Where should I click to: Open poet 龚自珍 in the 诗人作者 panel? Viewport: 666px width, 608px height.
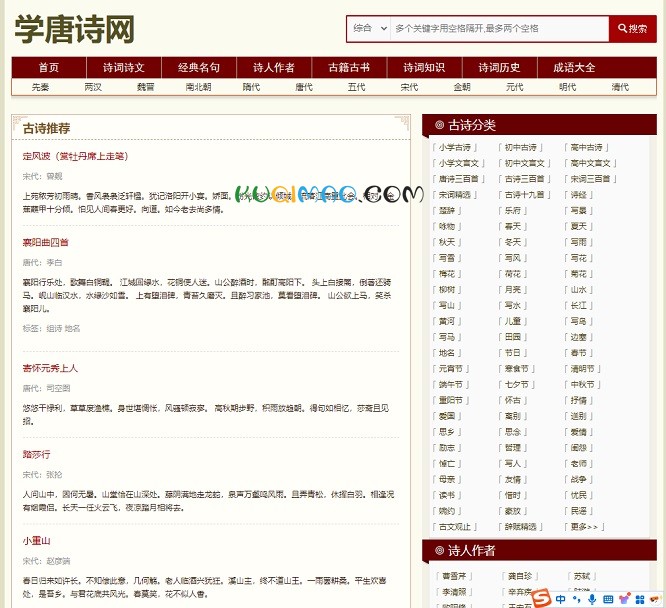(x=520, y=576)
